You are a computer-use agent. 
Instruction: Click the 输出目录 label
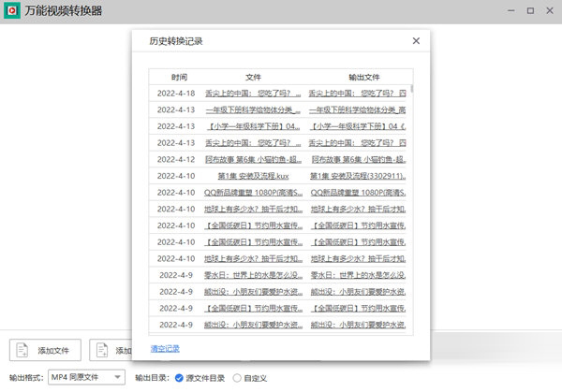(x=152, y=378)
